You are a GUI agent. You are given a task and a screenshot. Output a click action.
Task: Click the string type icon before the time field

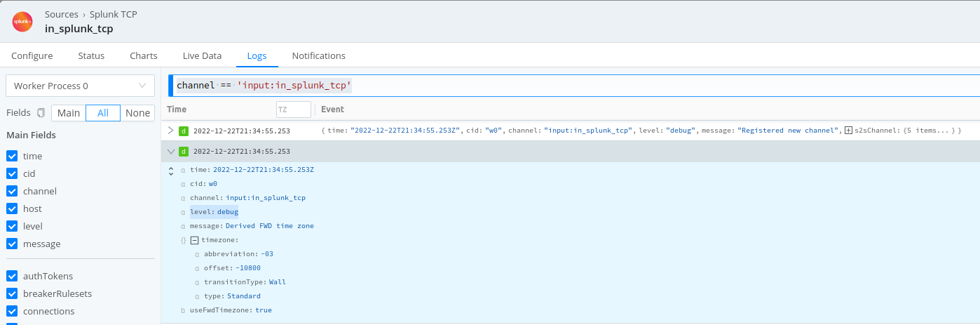(183, 170)
